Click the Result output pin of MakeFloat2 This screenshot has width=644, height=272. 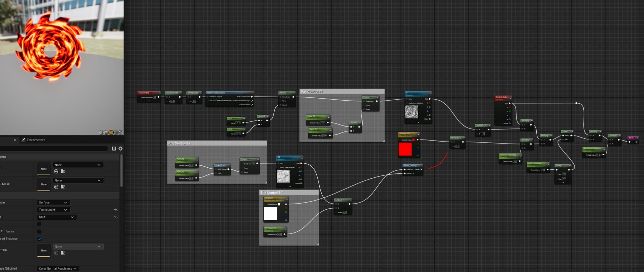[228, 169]
